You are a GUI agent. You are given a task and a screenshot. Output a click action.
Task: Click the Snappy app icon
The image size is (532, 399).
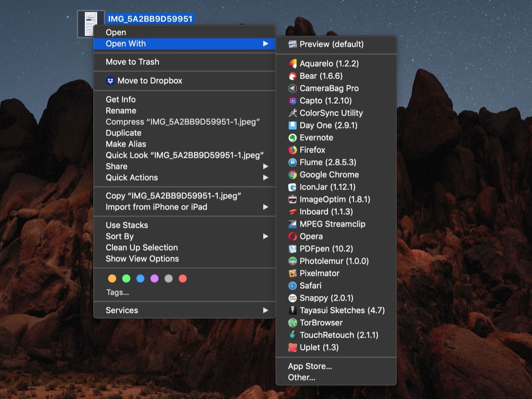[x=293, y=298]
